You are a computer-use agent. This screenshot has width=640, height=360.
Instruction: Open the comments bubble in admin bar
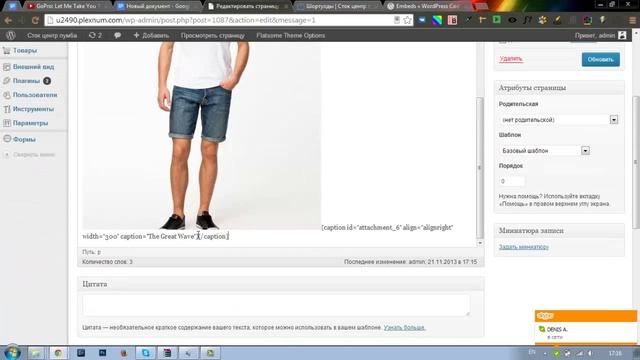(x=118, y=36)
